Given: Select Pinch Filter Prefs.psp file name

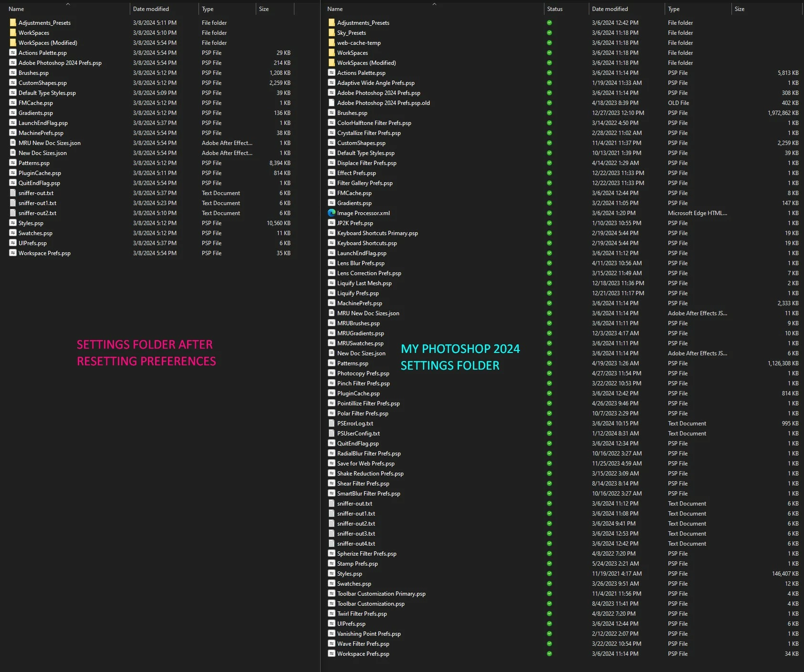Looking at the screenshot, I should [364, 383].
